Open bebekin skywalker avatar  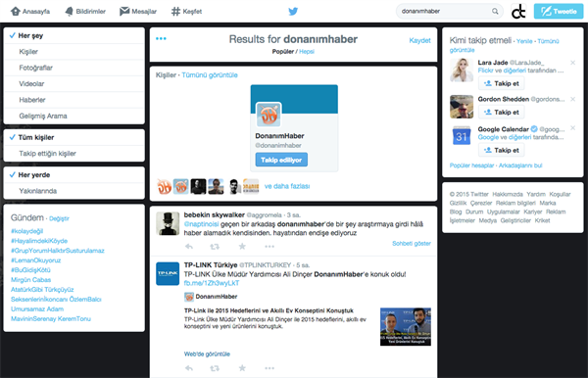168,223
